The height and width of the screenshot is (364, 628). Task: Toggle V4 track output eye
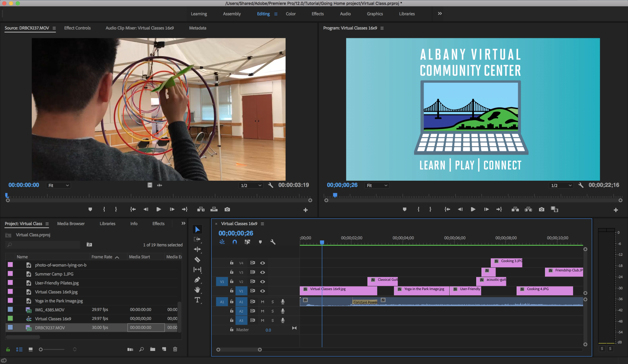pyautogui.click(x=262, y=263)
